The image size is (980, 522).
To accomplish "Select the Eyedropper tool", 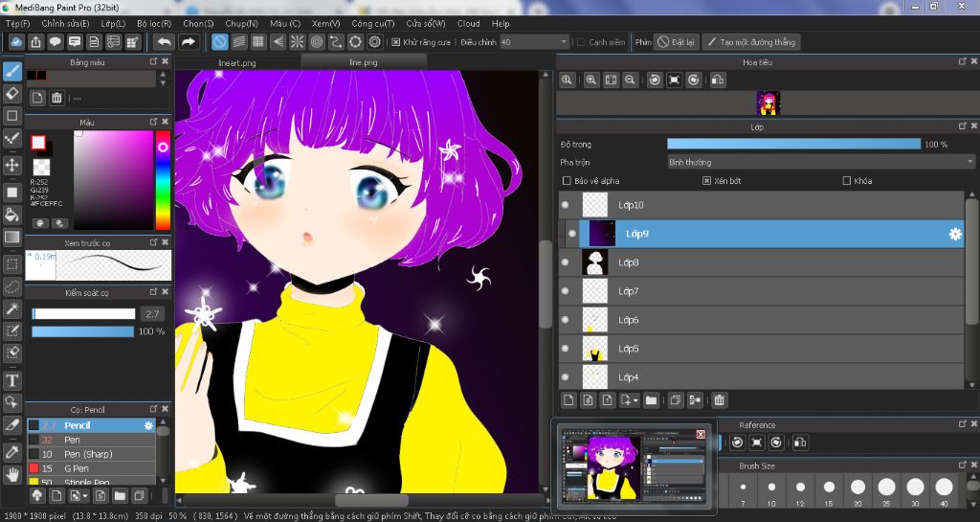I will point(12,451).
